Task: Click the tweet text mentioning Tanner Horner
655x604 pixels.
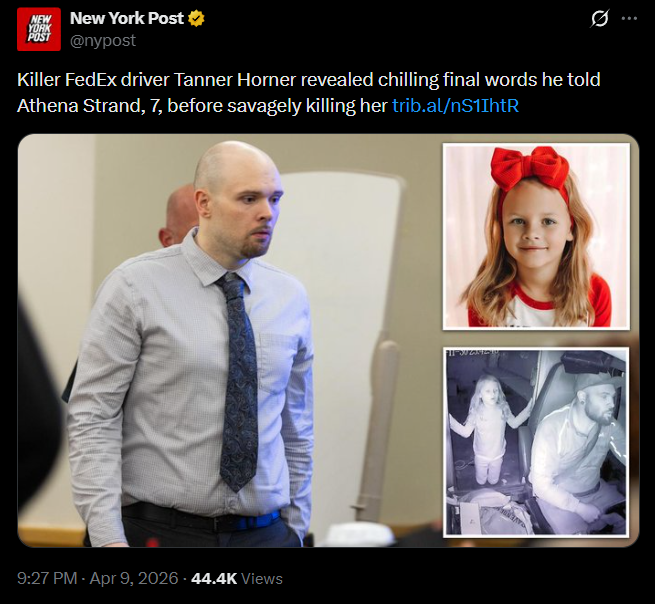Action: click(x=309, y=92)
